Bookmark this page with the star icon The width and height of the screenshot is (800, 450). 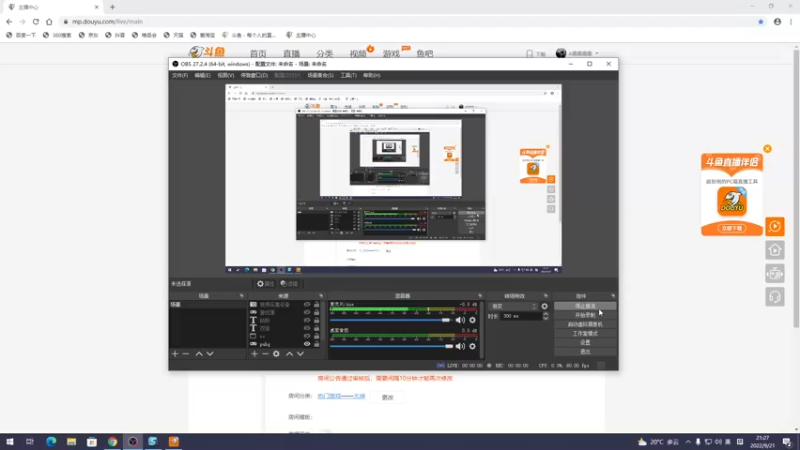click(x=761, y=22)
